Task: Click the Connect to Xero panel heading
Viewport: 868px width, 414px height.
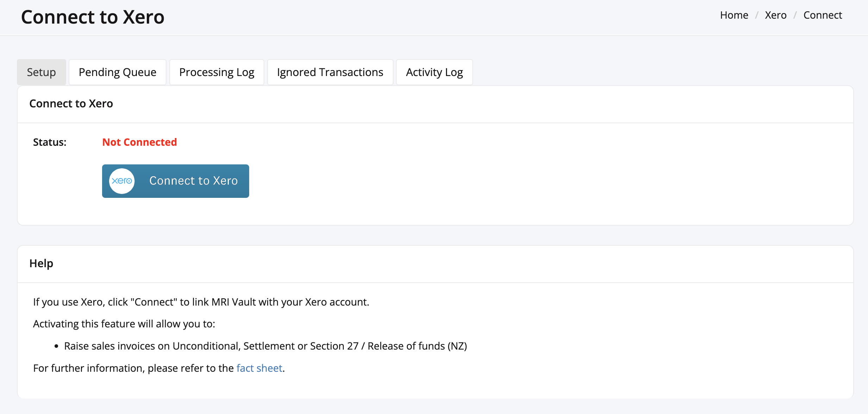Action: 71,103
